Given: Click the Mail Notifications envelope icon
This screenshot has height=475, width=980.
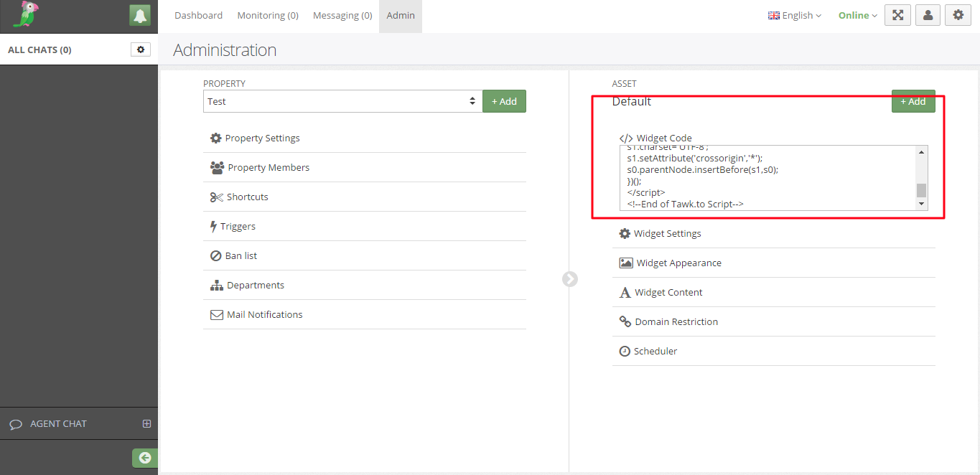Looking at the screenshot, I should coord(217,314).
